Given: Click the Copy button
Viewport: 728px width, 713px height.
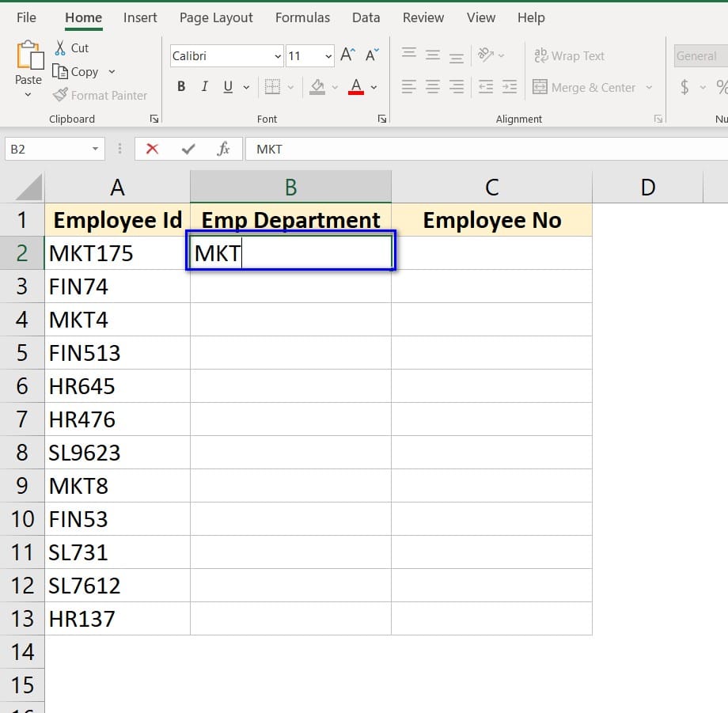Looking at the screenshot, I should [x=77, y=72].
